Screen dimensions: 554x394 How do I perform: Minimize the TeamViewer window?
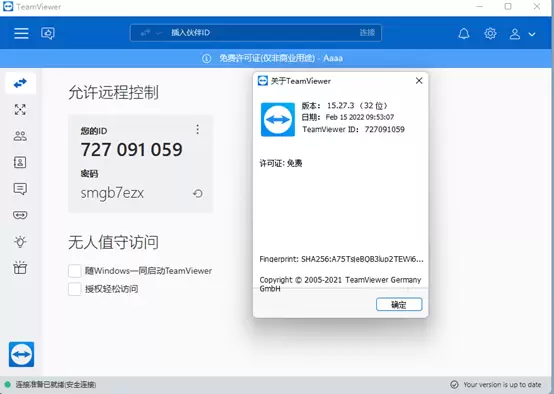479,6
